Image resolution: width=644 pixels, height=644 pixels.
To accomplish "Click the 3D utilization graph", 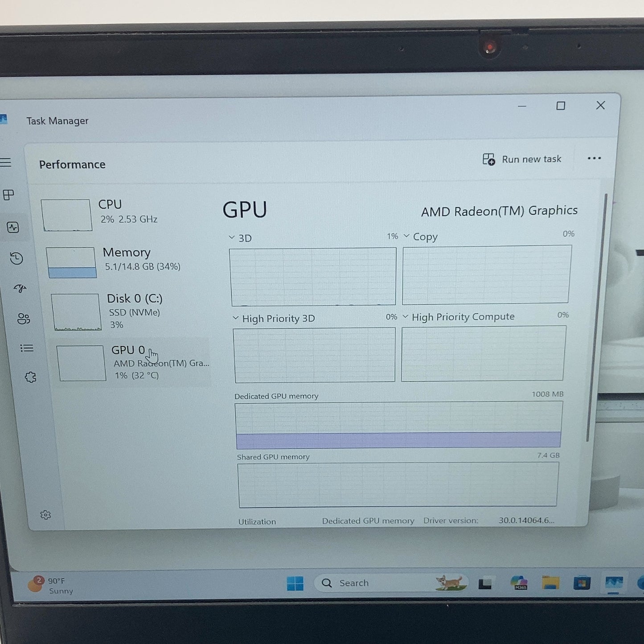I will point(313,276).
